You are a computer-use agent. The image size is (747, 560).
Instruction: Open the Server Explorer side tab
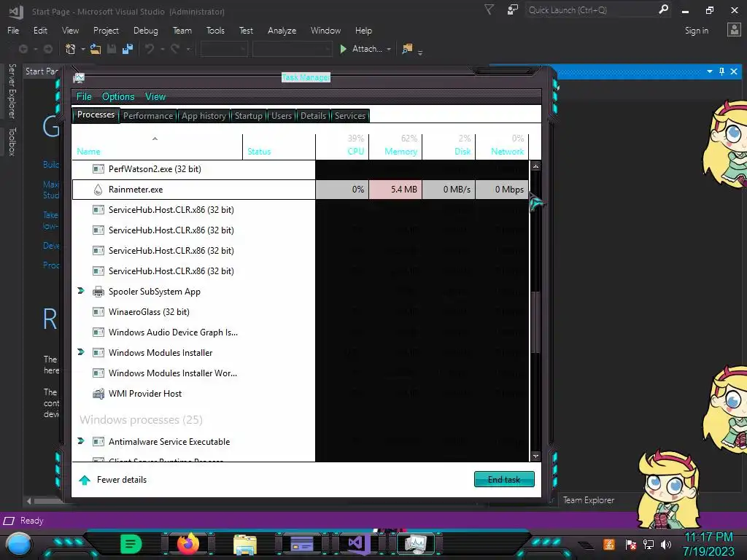pos(12,91)
